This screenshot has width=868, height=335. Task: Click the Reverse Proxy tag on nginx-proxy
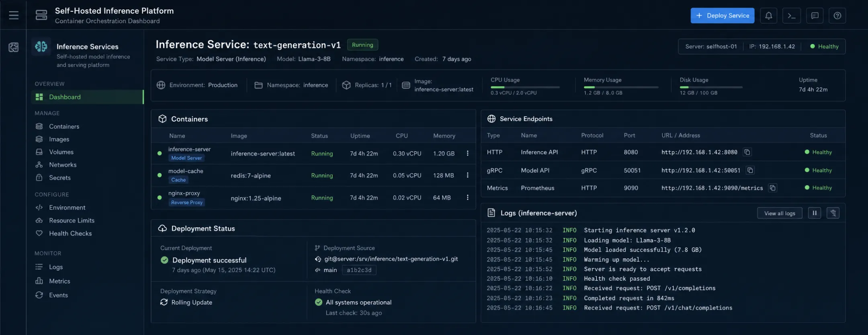tap(187, 202)
